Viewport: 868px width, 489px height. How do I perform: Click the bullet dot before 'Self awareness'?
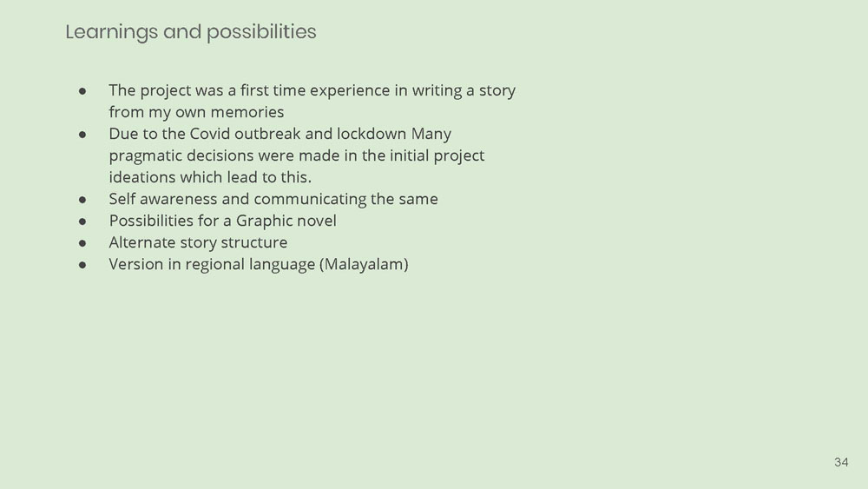pyautogui.click(x=82, y=200)
